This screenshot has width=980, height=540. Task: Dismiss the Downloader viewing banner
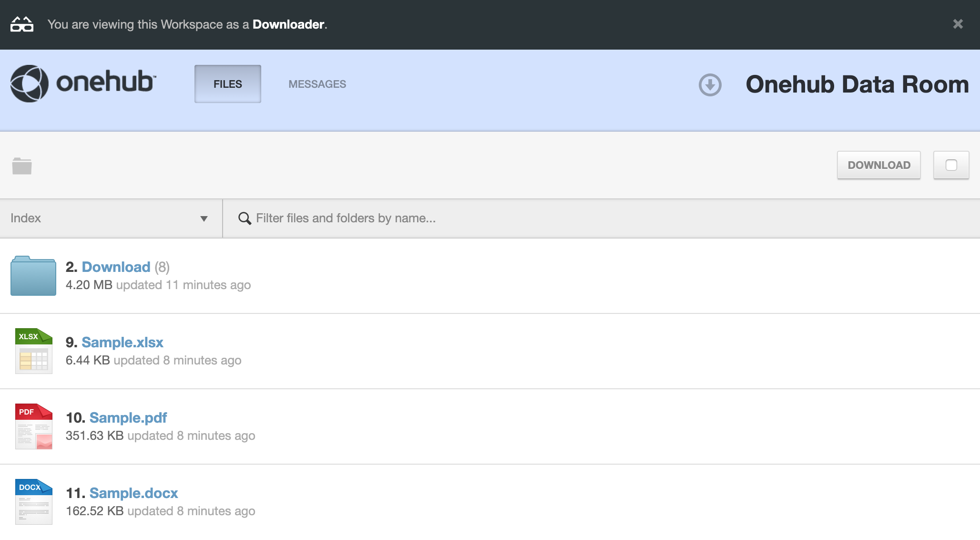pyautogui.click(x=958, y=24)
